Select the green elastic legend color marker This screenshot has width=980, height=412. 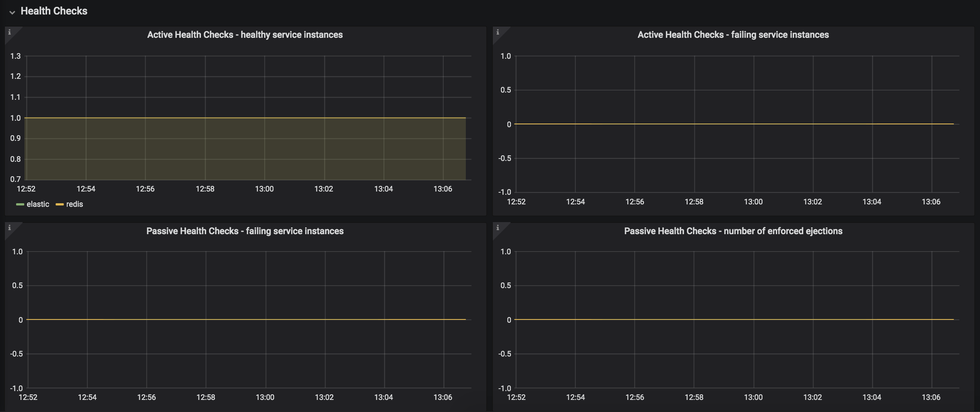point(20,204)
